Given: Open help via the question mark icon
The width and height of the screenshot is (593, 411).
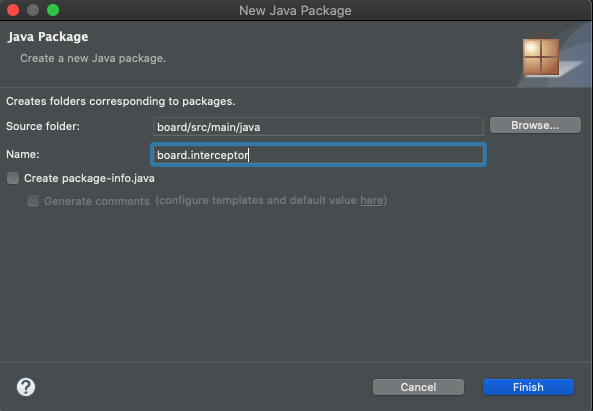Looking at the screenshot, I should [x=26, y=387].
